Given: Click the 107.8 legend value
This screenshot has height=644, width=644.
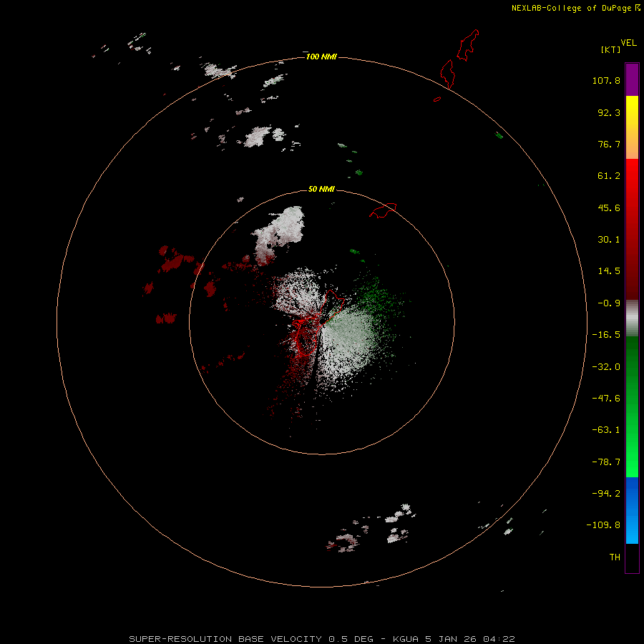Looking at the screenshot, I should pyautogui.click(x=606, y=80).
